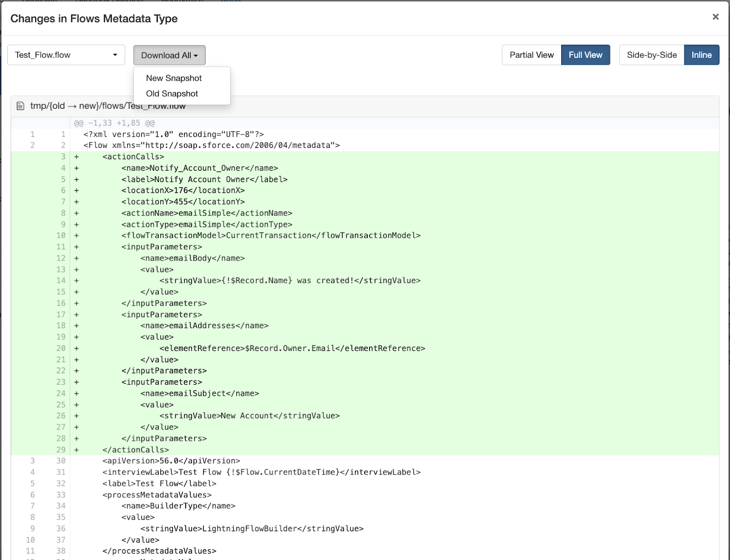Select Inline diff layout

701,55
